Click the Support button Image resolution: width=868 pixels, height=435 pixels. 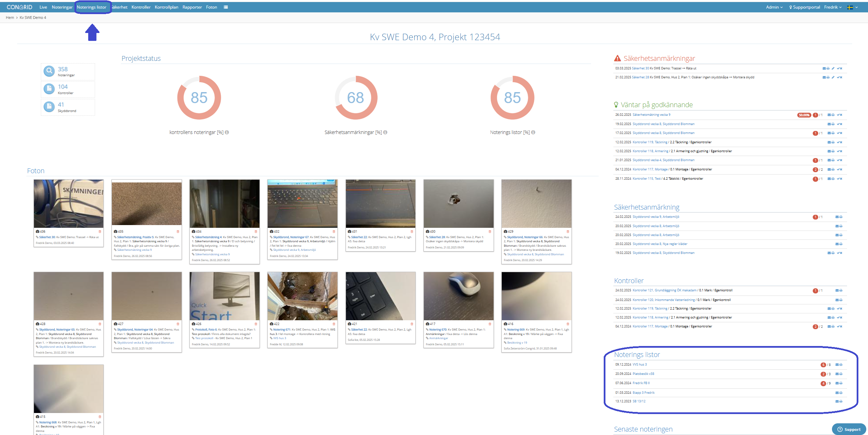pos(849,429)
